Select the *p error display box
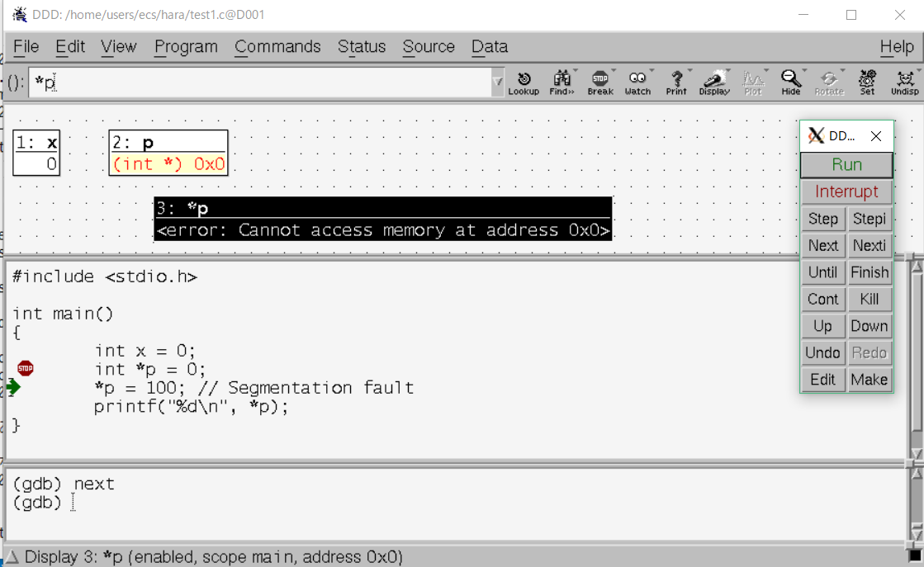The height and width of the screenshot is (567, 924). tap(383, 220)
